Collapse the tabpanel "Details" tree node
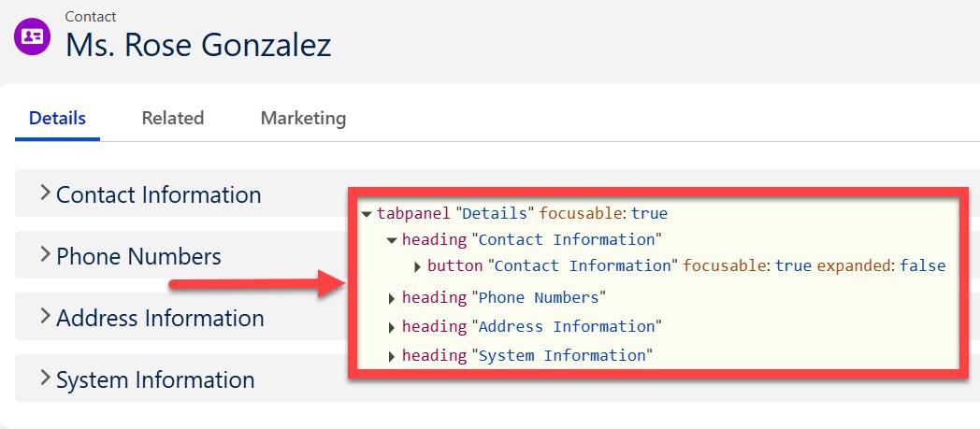Viewport: 980px width, 429px height. point(367,214)
